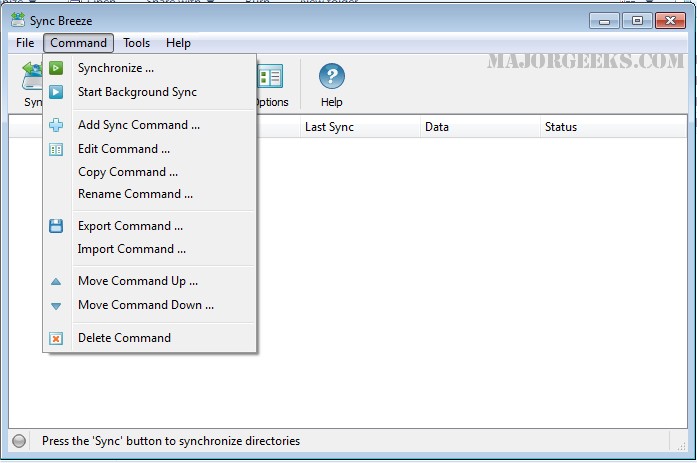Viewport: 697px width, 463px height.
Task: Select Import Command ... entry
Action: tap(150, 249)
